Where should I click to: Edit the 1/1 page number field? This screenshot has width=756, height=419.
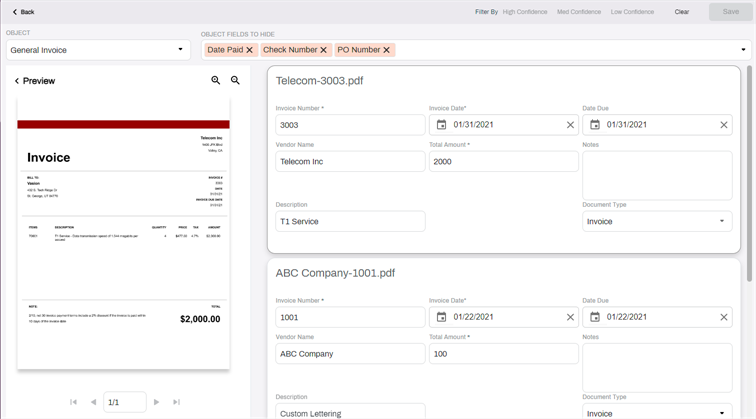[x=124, y=402]
